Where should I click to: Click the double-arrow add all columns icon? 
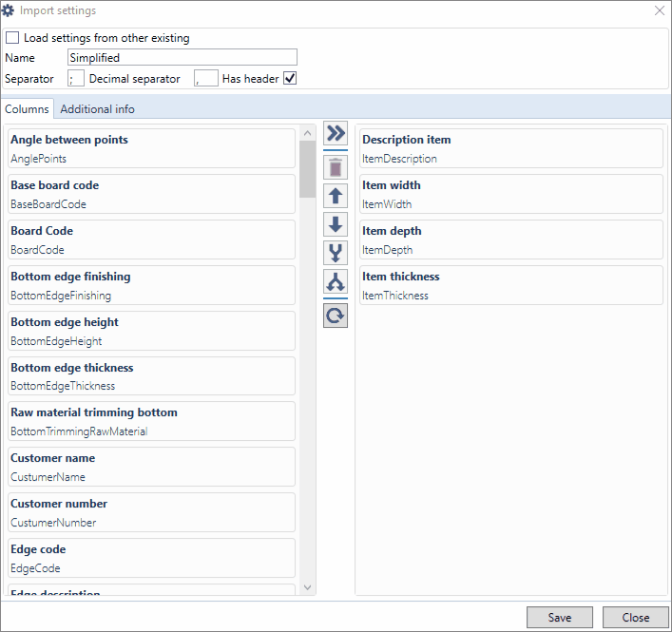pyautogui.click(x=336, y=133)
